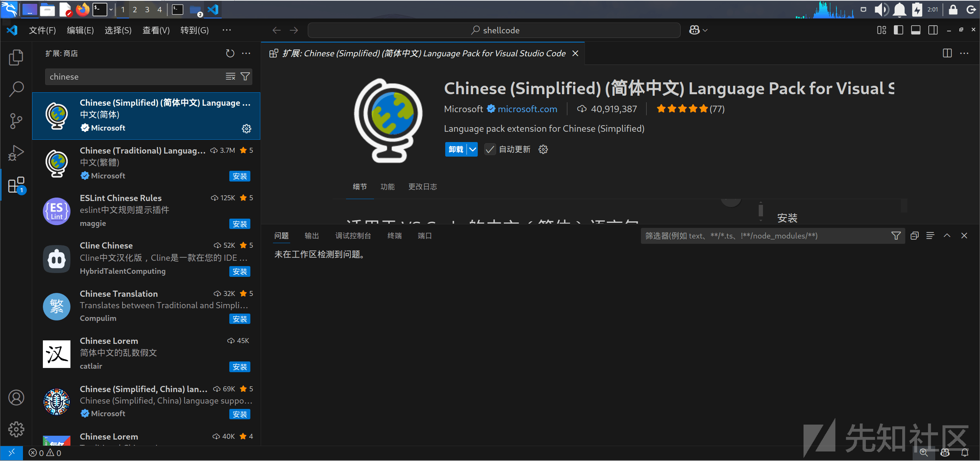Image resolution: width=980 pixels, height=461 pixels.
Task: Switch to the 功能 tab
Action: [x=387, y=187]
